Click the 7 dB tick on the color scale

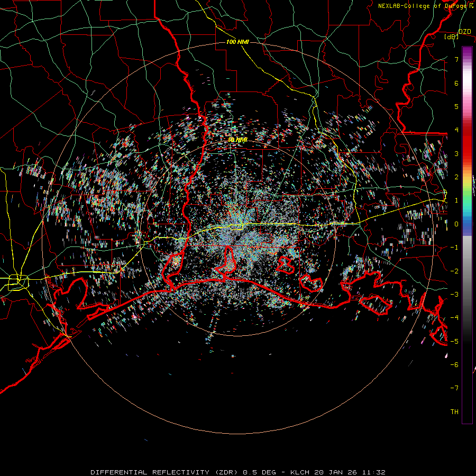pyautogui.click(x=456, y=59)
